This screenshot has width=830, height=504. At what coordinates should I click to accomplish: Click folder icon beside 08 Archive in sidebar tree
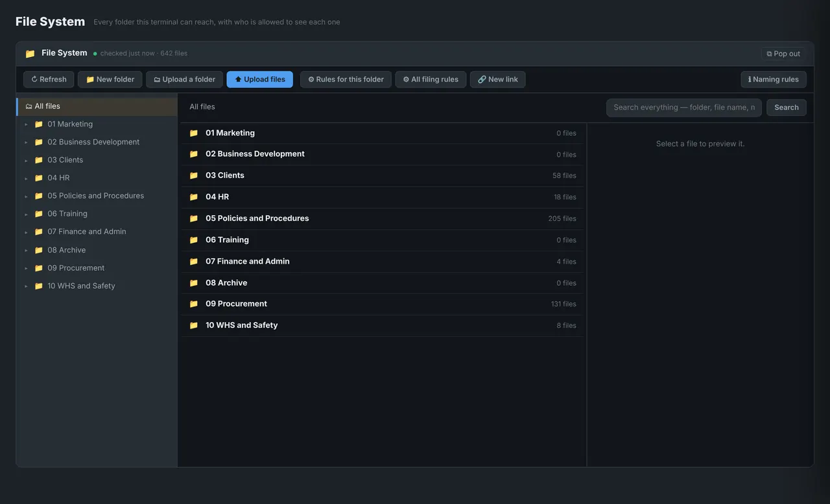[39, 250]
